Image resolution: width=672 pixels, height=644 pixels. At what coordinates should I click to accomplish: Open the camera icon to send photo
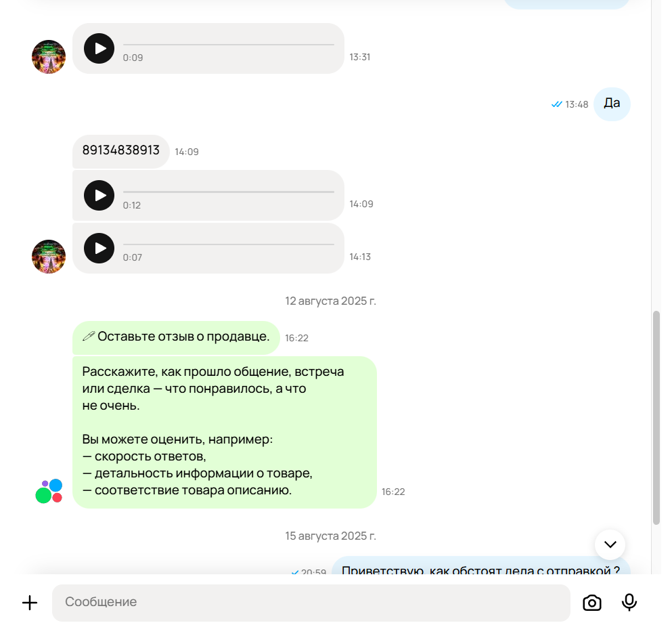coord(592,603)
